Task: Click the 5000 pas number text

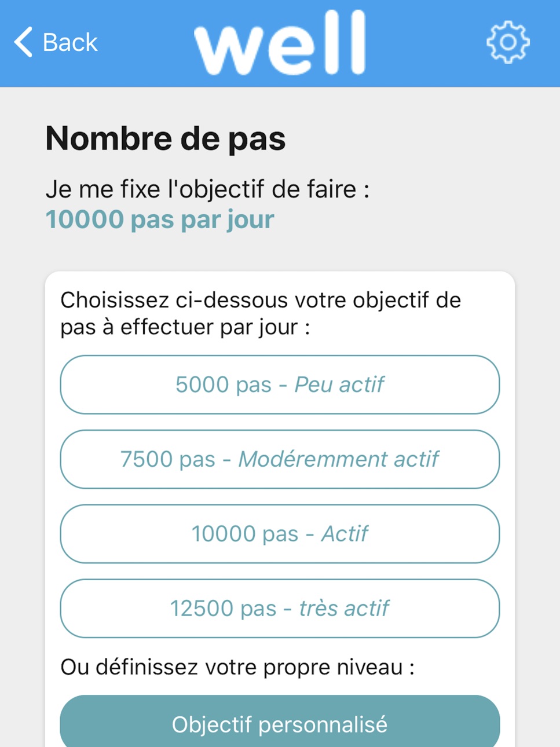Action: [224, 385]
